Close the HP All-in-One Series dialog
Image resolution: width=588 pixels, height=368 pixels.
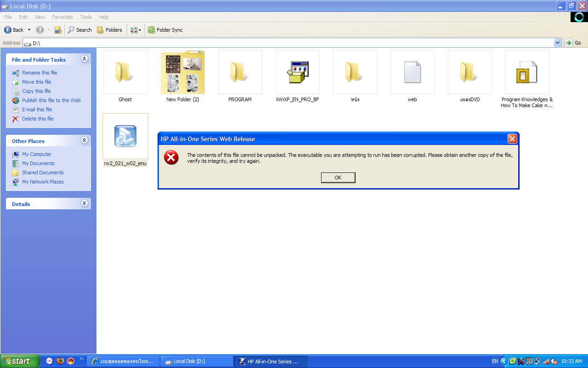[512, 139]
